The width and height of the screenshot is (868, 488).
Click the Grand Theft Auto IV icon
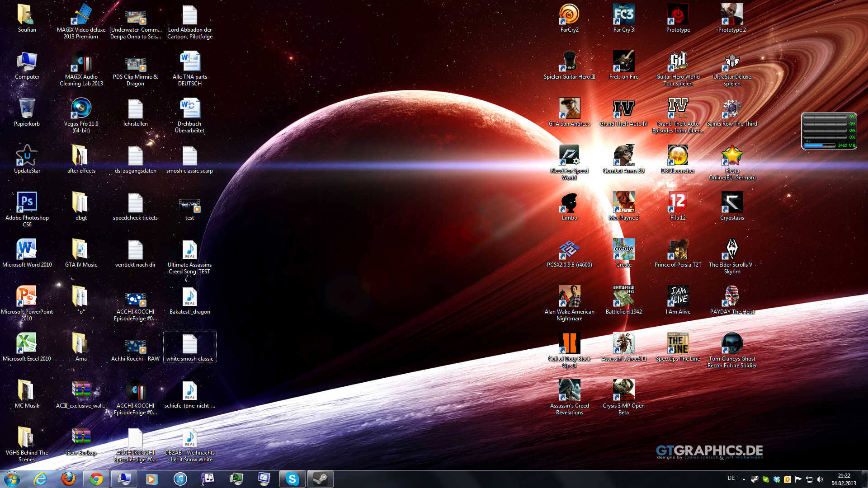(623, 112)
